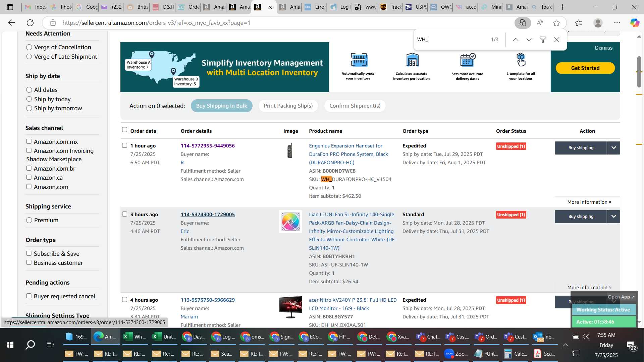
Task: Add this page to favorites
Action: pyautogui.click(x=556, y=23)
